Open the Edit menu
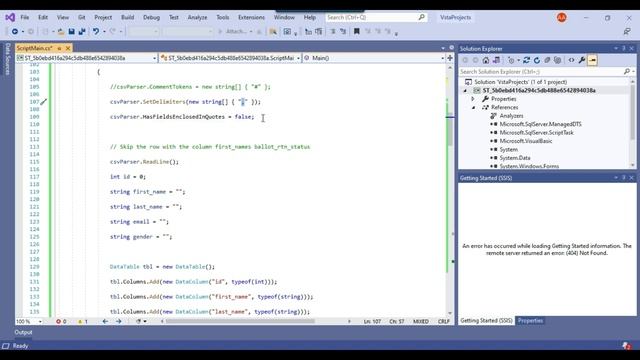This screenshot has width=640, height=360. click(x=43, y=18)
